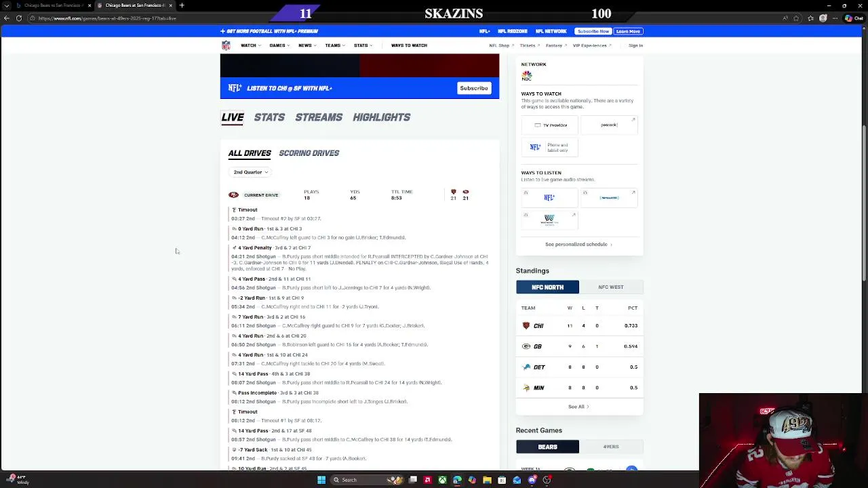Screen dimensions: 868x488
Task: Expand the Watch navigation menu
Action: tap(250, 45)
